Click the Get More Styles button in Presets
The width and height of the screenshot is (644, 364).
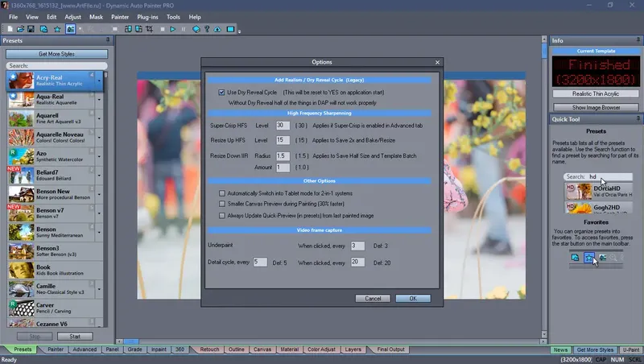[x=56, y=54]
